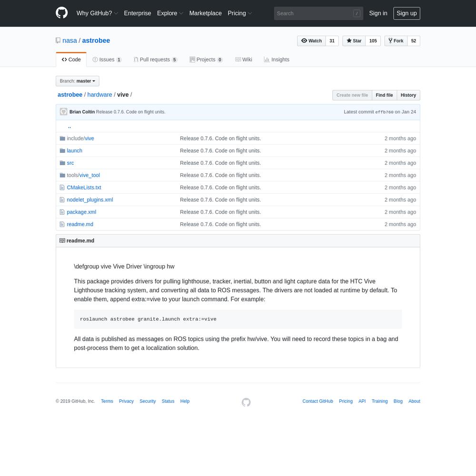Image resolution: width=476 pixels, height=476 pixels.
Task: Open Enterprise in the top navigation
Action: click(x=138, y=13)
